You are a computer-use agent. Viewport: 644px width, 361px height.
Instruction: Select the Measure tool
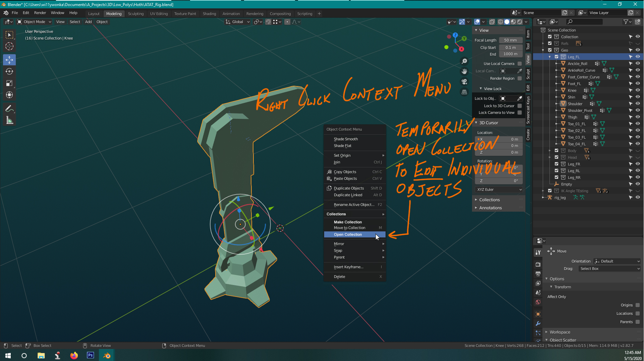9,120
